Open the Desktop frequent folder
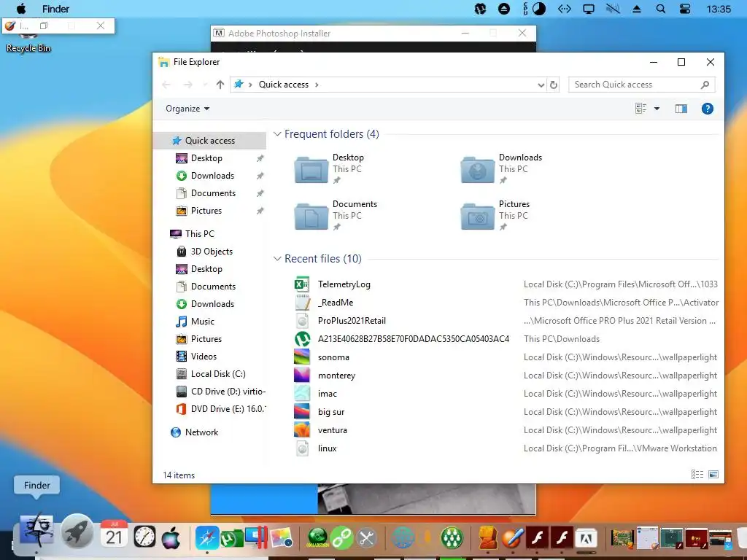The image size is (747, 560). pyautogui.click(x=329, y=169)
